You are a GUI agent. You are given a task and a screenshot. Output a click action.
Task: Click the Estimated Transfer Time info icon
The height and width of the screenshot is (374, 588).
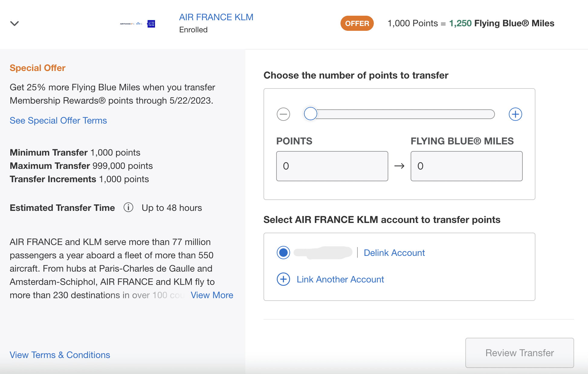click(128, 208)
